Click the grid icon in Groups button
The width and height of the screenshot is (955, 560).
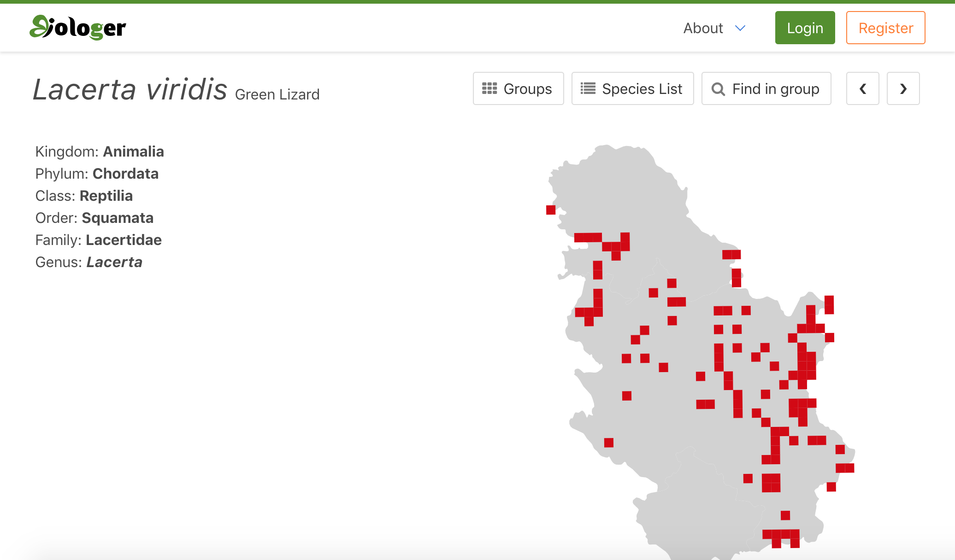click(x=489, y=88)
